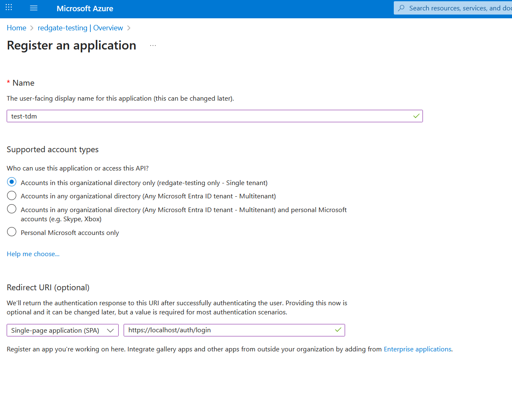Open the ellipsis more options menu
Viewport: 512px width, 420px height.
click(153, 45)
